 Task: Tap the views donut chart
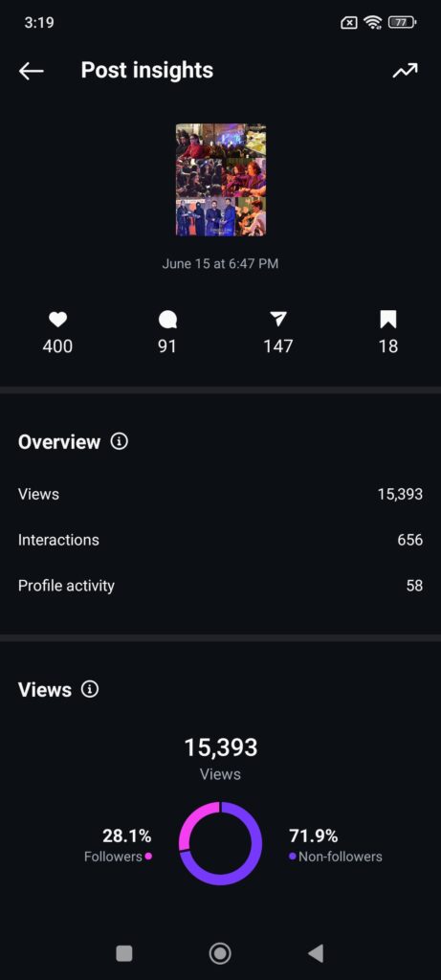pyautogui.click(x=220, y=843)
